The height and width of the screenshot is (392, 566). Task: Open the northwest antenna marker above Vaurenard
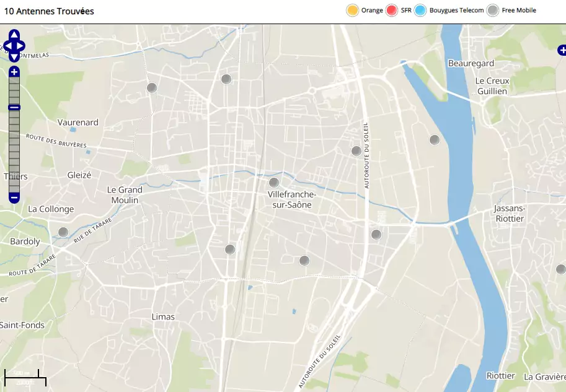click(152, 88)
